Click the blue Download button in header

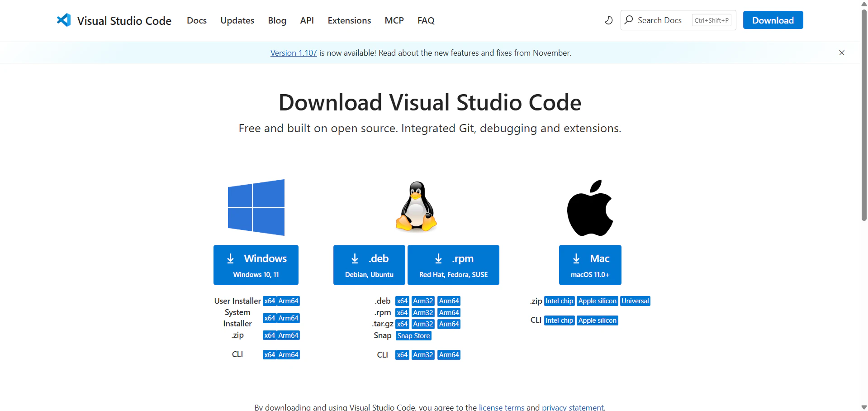click(773, 20)
